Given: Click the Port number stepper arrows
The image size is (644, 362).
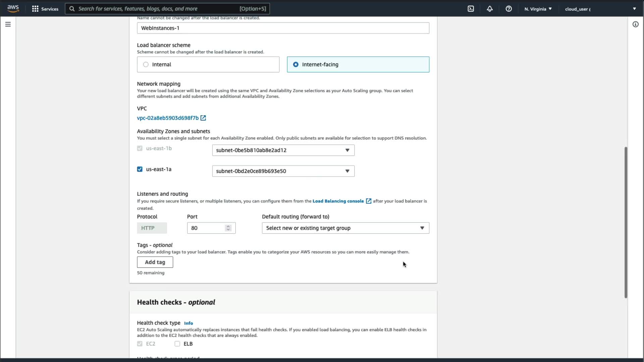Looking at the screenshot, I should click(x=228, y=228).
